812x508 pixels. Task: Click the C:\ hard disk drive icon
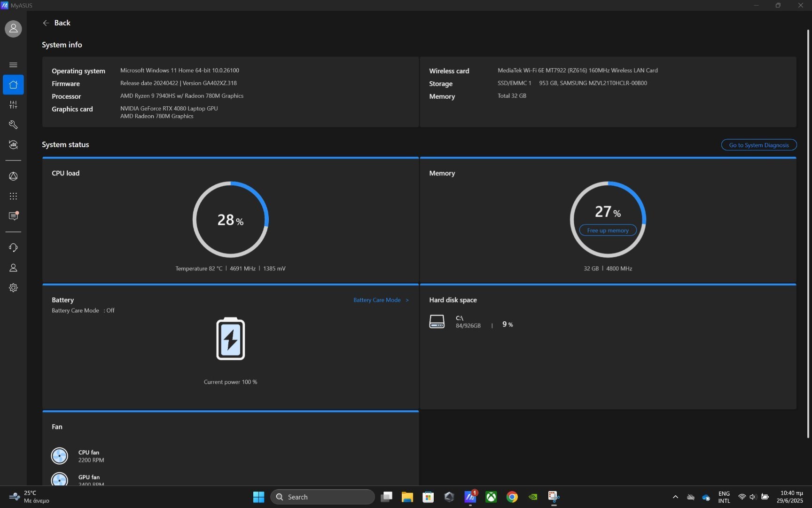click(x=437, y=322)
